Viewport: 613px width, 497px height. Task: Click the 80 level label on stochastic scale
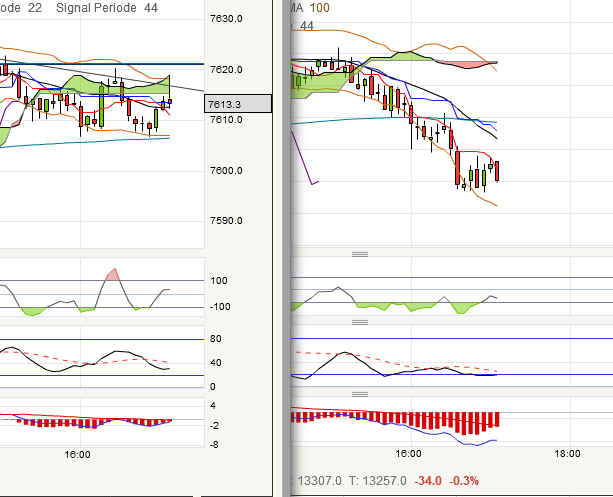tap(215, 339)
